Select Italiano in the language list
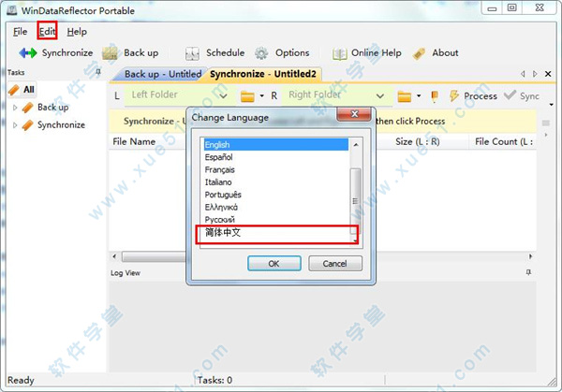 click(276, 182)
